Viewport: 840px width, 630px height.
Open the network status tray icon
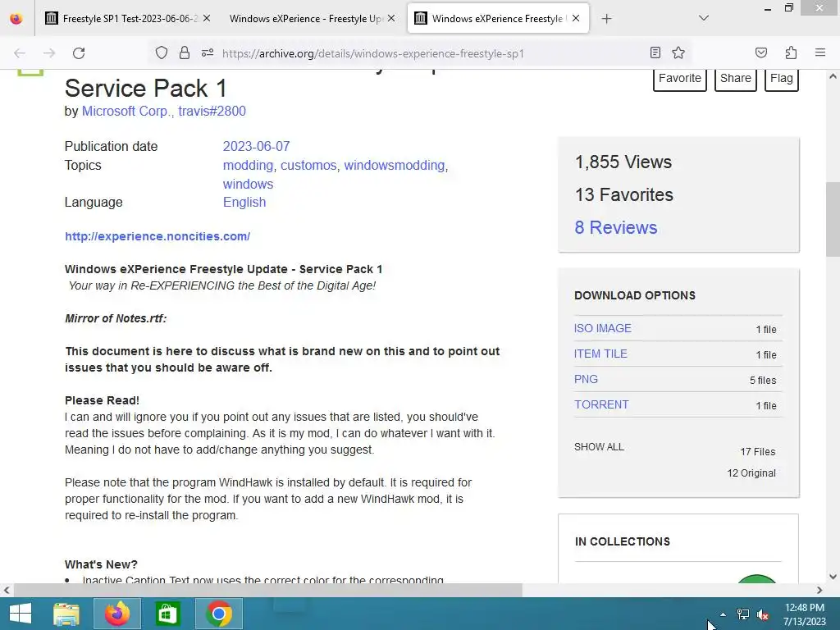coord(743,614)
